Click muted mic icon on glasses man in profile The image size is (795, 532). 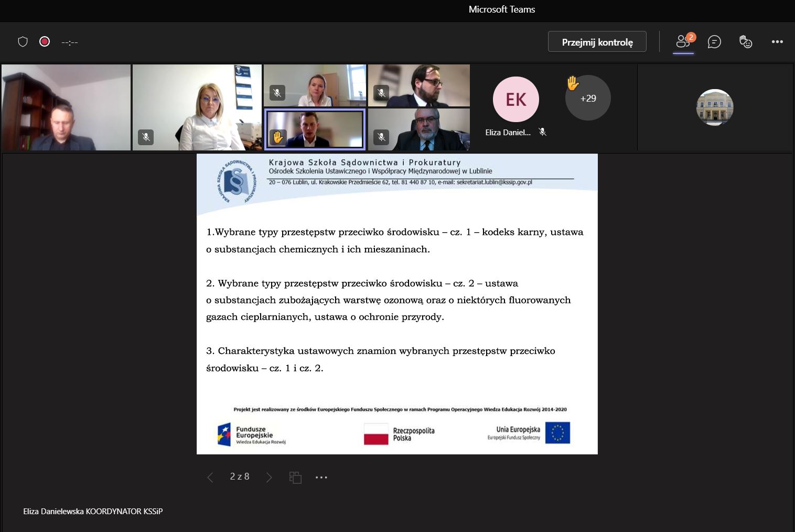(x=381, y=93)
